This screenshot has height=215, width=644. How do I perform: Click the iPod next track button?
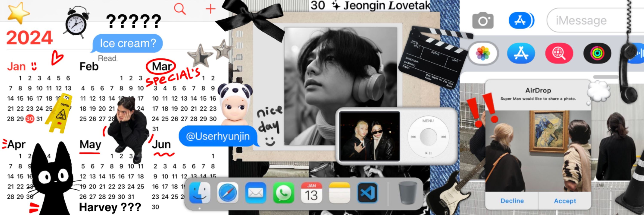coord(444,137)
